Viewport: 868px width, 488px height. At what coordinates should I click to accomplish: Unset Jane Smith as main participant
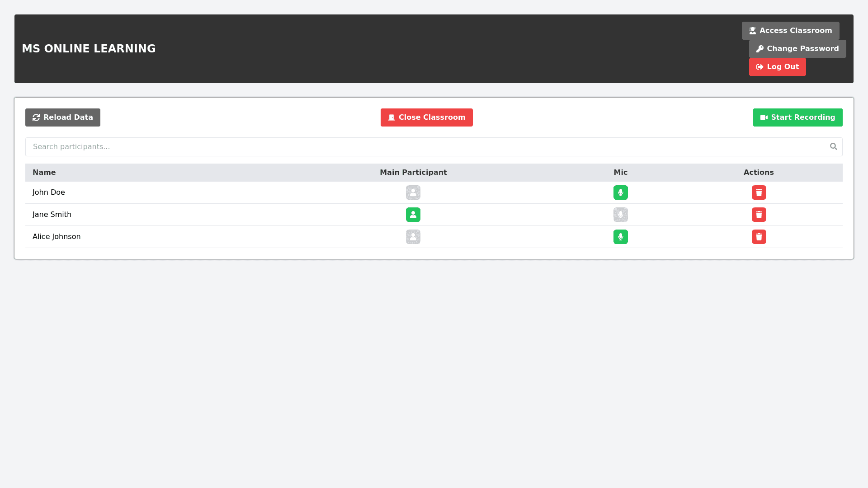413,215
